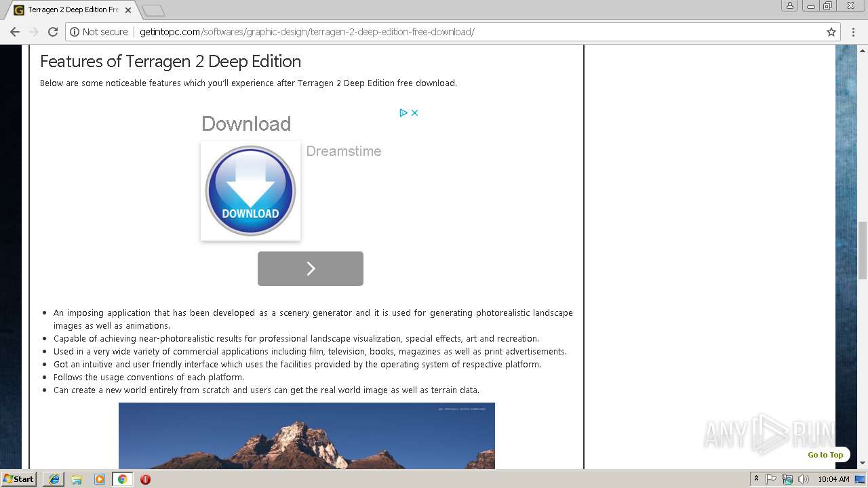The height and width of the screenshot is (488, 868).
Task: Click the browser forward arrow
Action: 34,32
